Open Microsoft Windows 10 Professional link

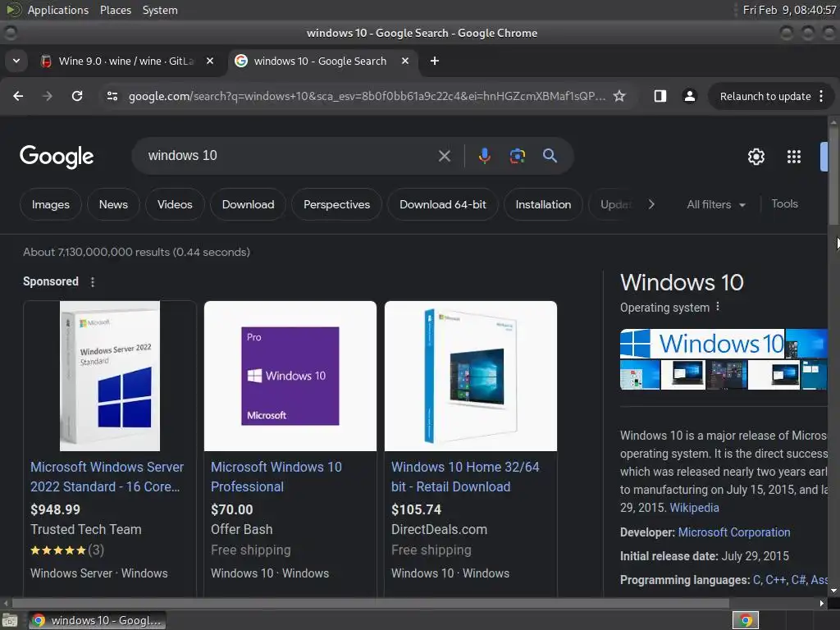(276, 477)
